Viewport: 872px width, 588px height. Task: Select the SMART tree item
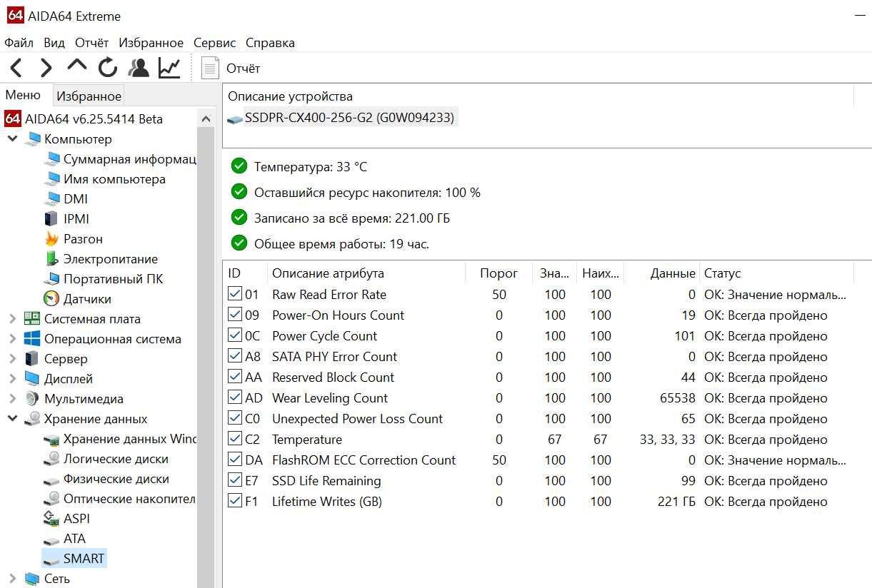point(74,559)
